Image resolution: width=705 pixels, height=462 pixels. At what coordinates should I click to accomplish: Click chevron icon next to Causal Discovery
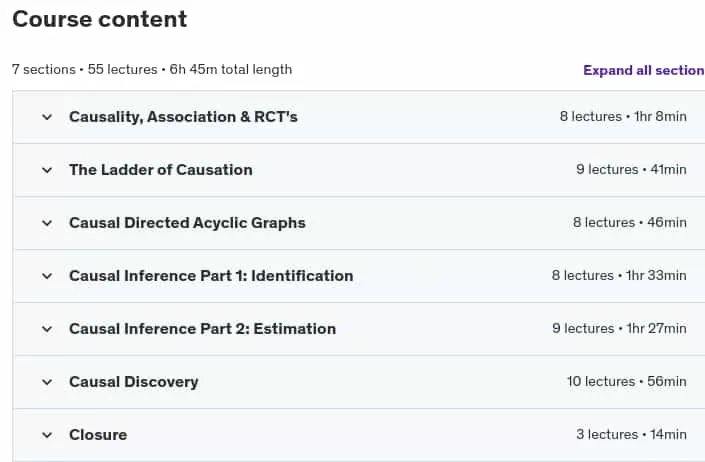coord(47,382)
